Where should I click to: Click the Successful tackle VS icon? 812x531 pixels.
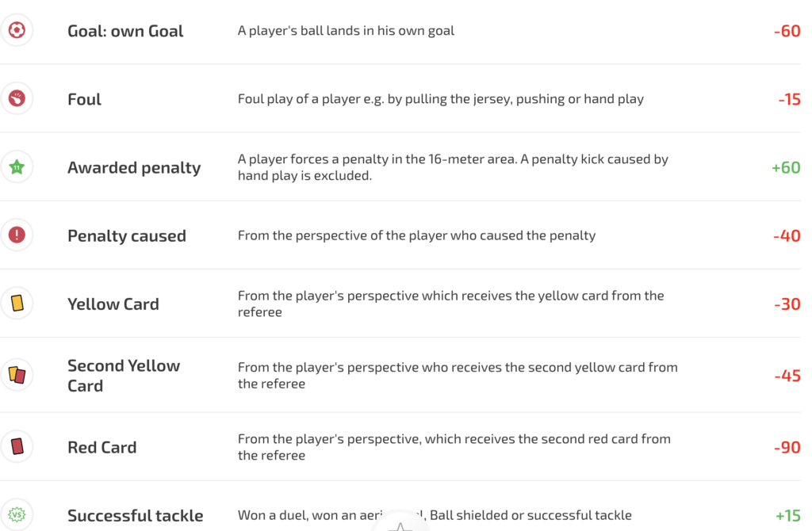coord(17,515)
